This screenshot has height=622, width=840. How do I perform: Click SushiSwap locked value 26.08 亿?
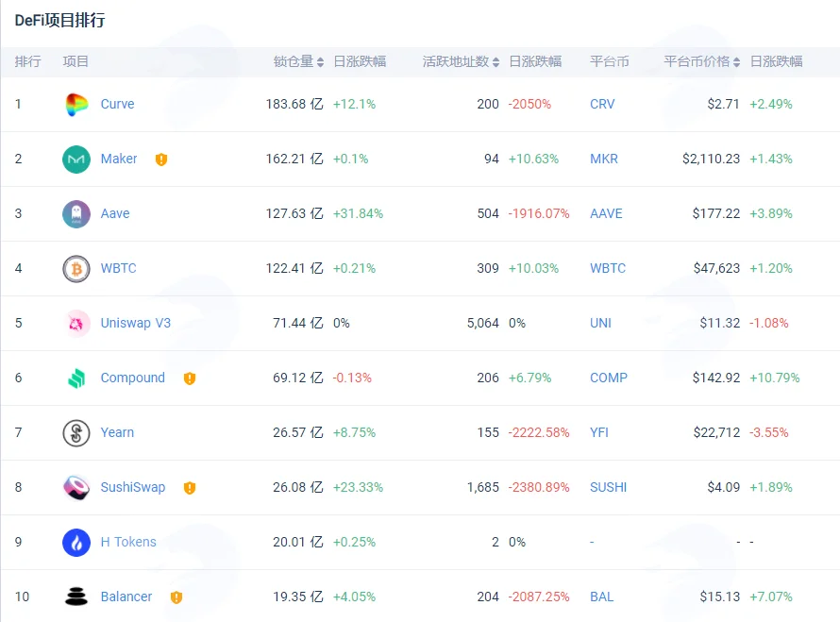pyautogui.click(x=298, y=487)
